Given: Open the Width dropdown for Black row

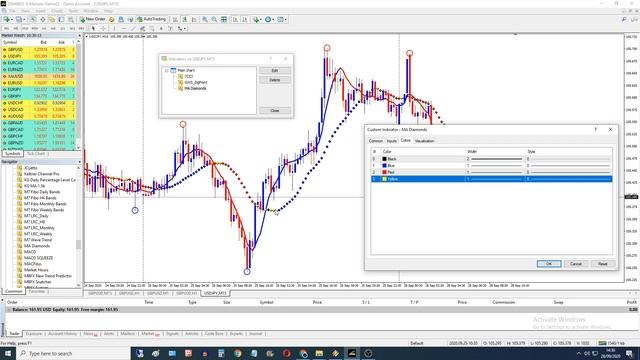Looking at the screenshot, I should click(495, 159).
